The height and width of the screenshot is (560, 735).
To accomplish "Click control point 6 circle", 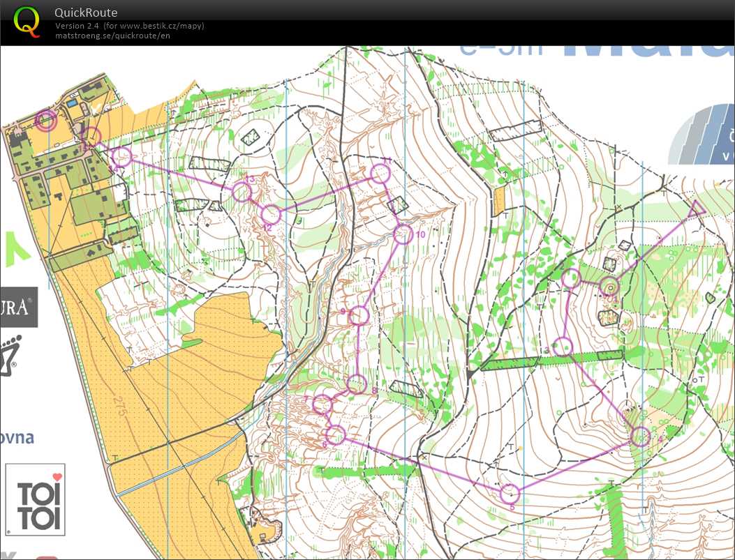I will click(336, 434).
